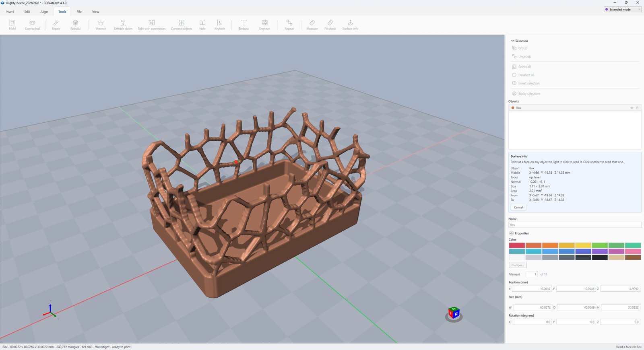Viewport: 644px width, 350px height.
Task: Pick the red color swatch
Action: tap(517, 245)
